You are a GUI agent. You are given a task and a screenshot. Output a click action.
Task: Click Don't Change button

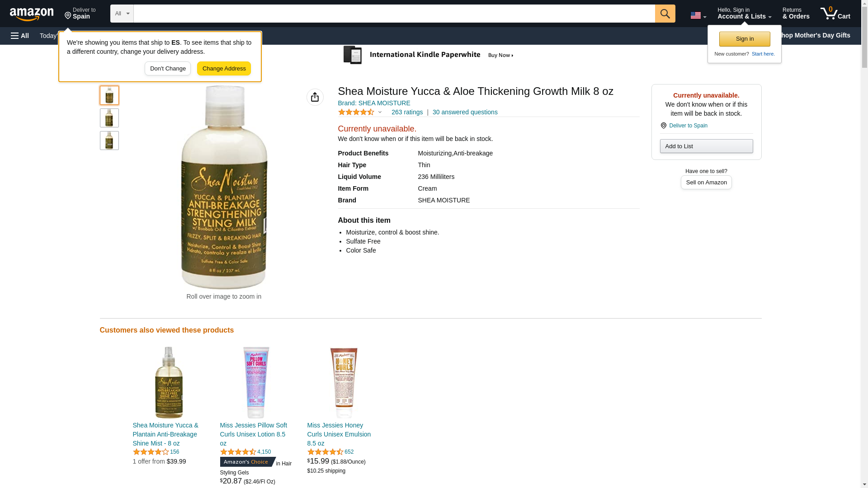point(168,69)
